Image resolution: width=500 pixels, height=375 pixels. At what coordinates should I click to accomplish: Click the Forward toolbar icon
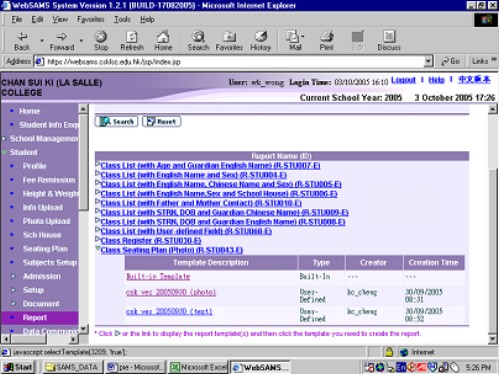(x=62, y=41)
